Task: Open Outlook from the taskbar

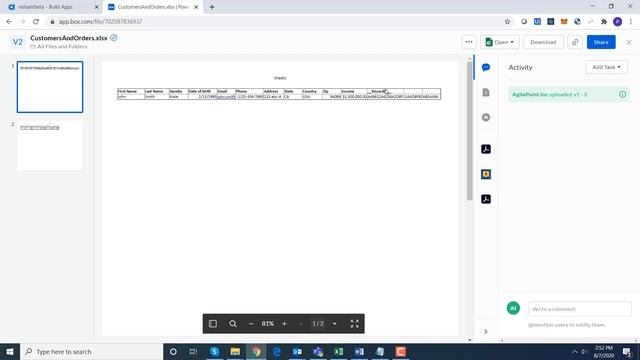Action: tap(297, 351)
